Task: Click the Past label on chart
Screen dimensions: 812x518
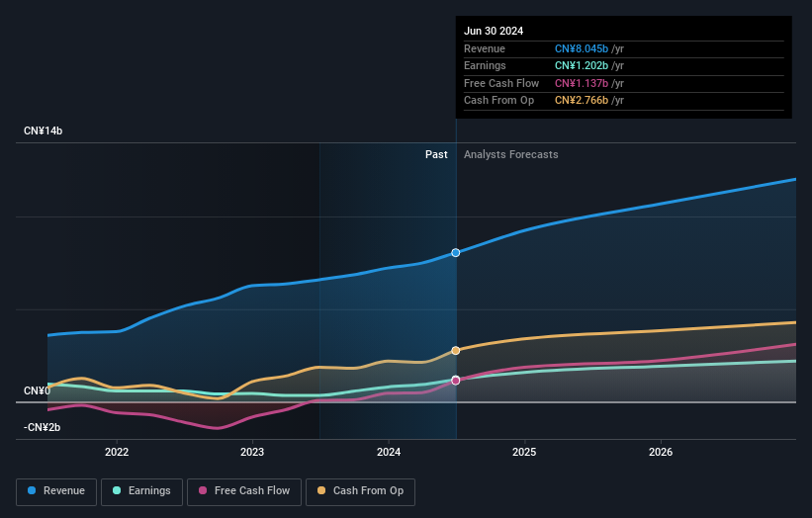Action: 436,154
